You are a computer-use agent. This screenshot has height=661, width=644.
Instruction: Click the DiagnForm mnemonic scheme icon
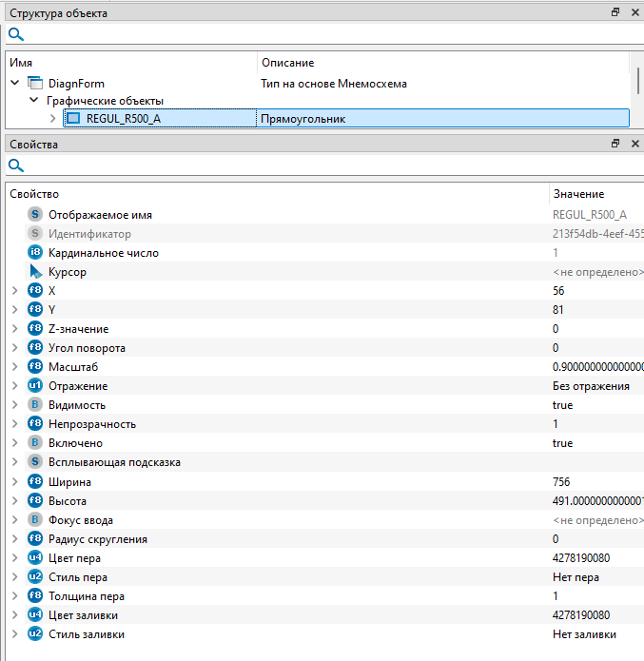(x=36, y=84)
